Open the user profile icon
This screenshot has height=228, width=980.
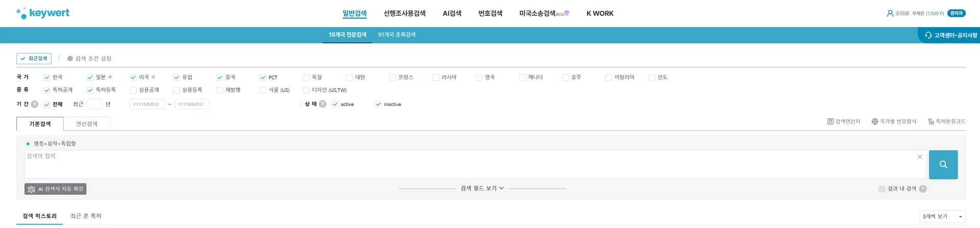[890, 13]
